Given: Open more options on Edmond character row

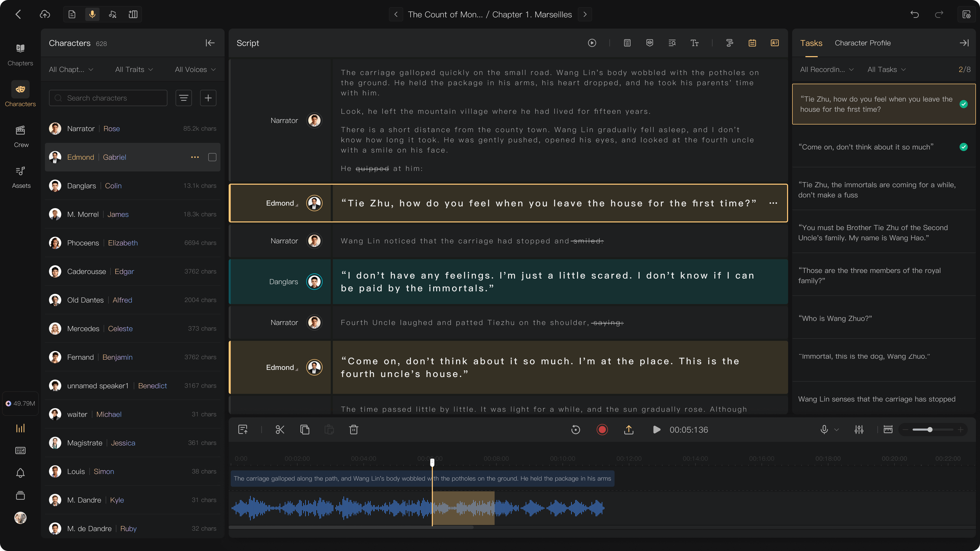Looking at the screenshot, I should 195,157.
